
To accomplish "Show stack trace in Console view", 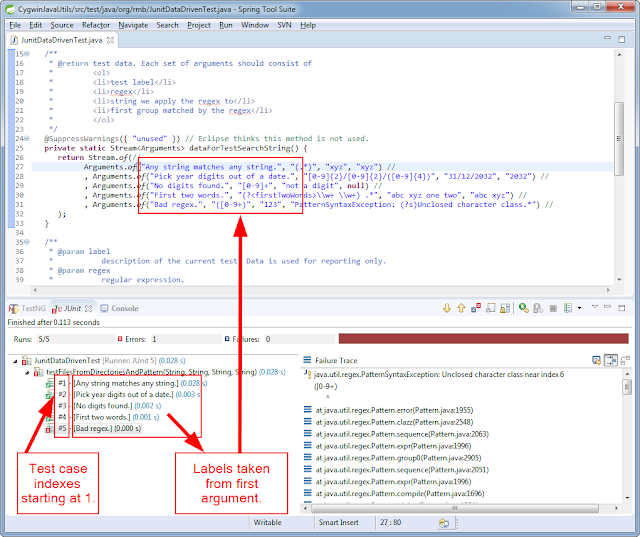I will (x=596, y=360).
